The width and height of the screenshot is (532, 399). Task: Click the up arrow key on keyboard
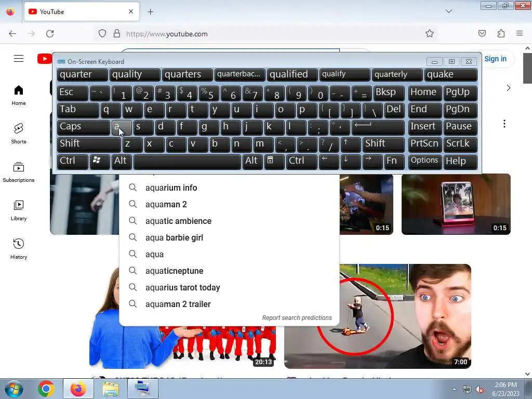(350, 144)
